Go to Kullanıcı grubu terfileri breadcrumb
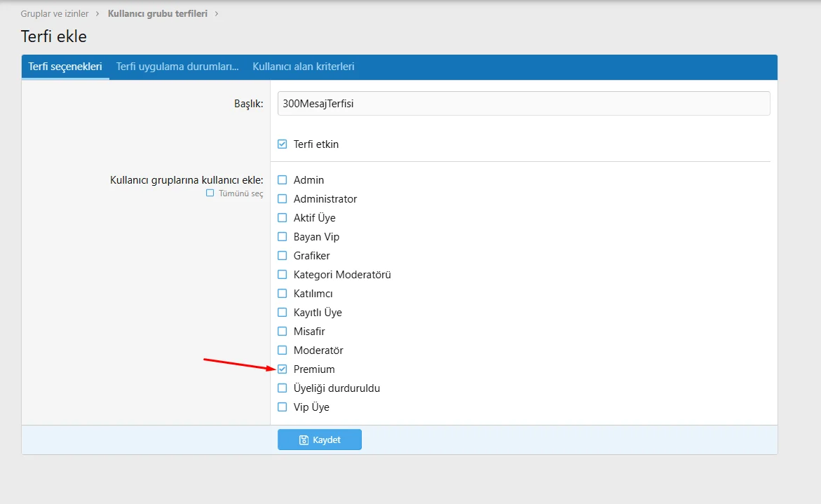Viewport: 821px width, 504px height. point(157,13)
